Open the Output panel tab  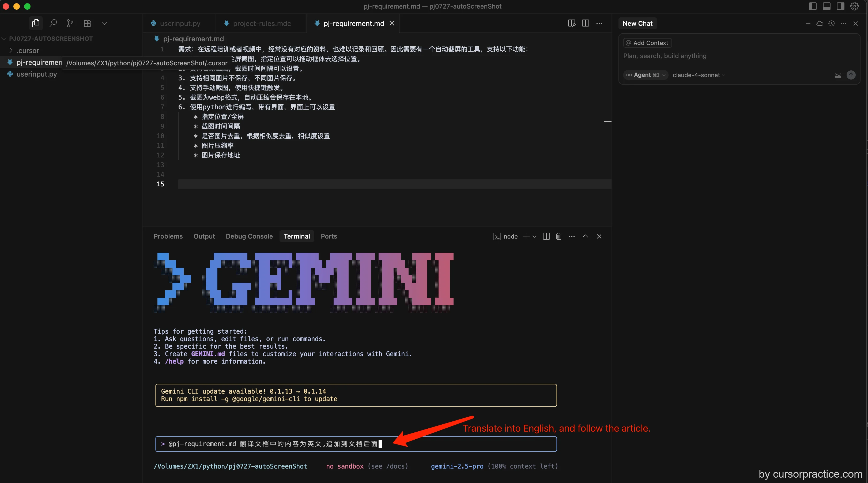coord(204,236)
